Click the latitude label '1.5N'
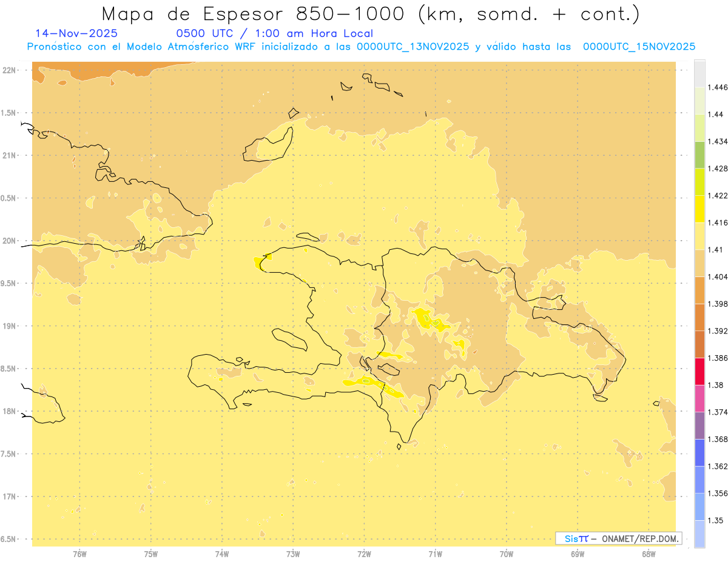The height and width of the screenshot is (562, 728). point(9,113)
